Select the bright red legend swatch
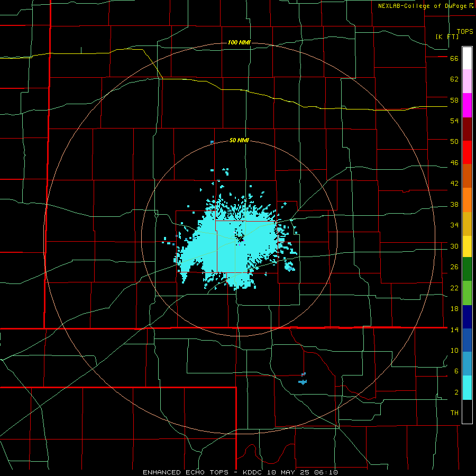The width and height of the screenshot is (476, 476). [x=467, y=152]
